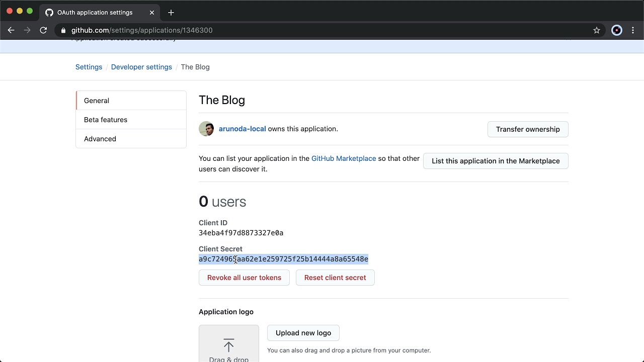Click the Client ID label
Image resolution: width=644 pixels, height=362 pixels.
pos(213,223)
